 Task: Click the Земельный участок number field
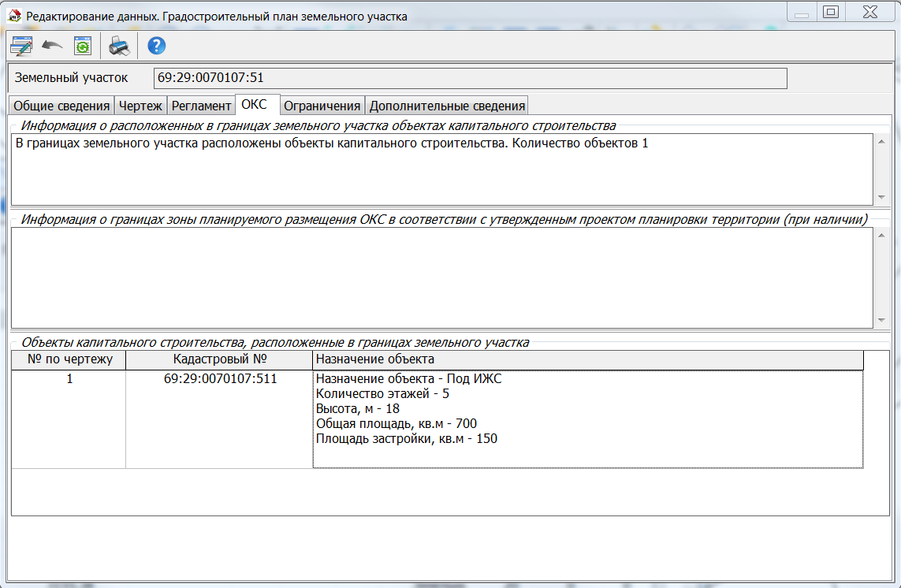[x=469, y=77]
